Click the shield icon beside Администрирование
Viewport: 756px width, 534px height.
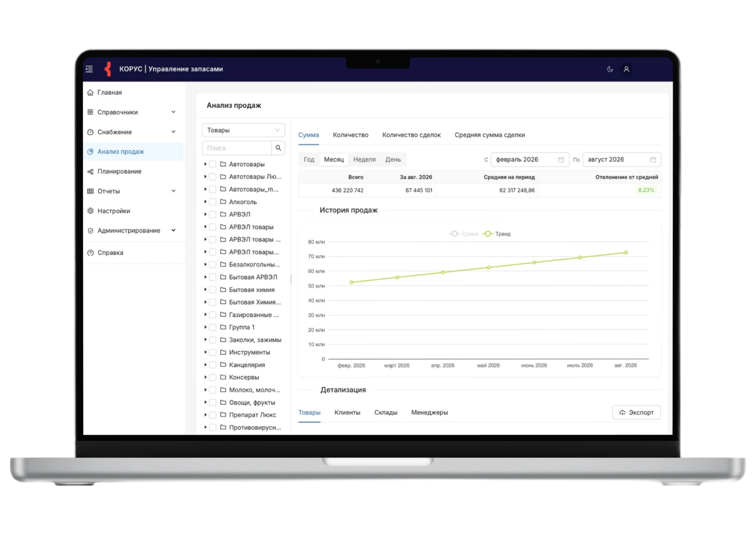90,231
